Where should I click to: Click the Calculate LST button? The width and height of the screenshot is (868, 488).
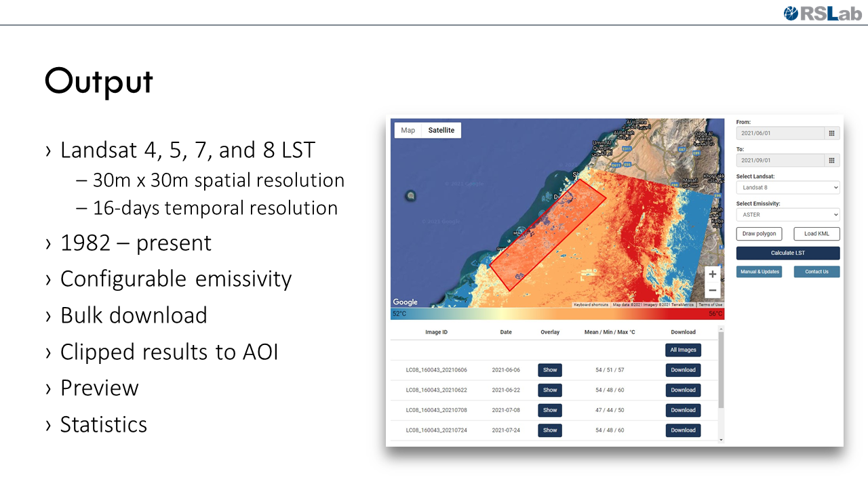point(788,253)
